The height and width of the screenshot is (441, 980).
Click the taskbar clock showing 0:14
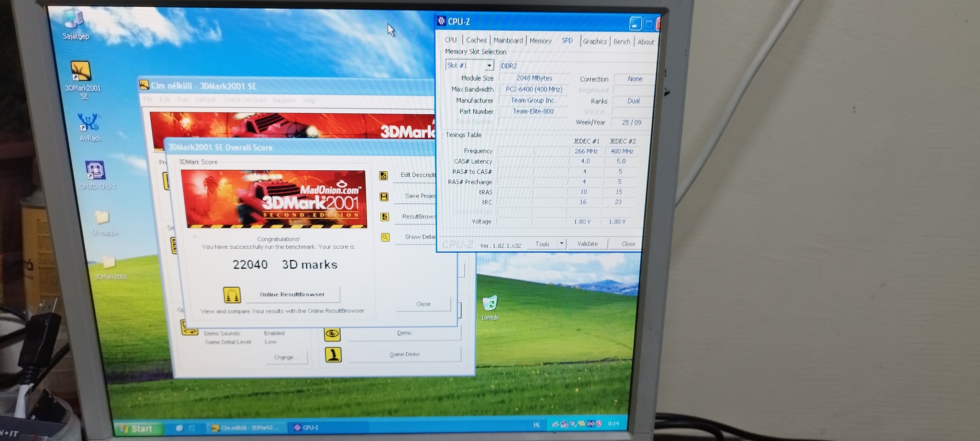point(613,423)
